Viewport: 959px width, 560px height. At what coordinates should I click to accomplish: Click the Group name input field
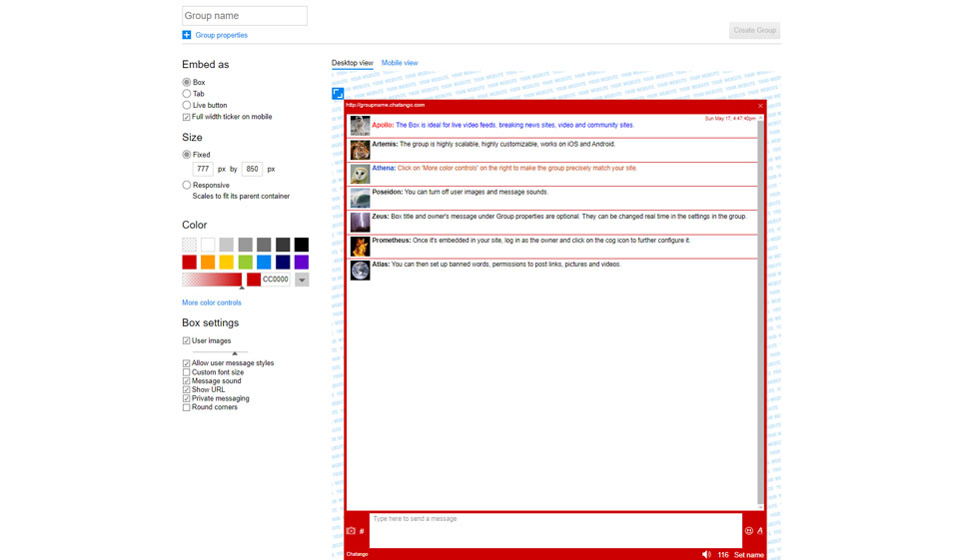tap(245, 15)
